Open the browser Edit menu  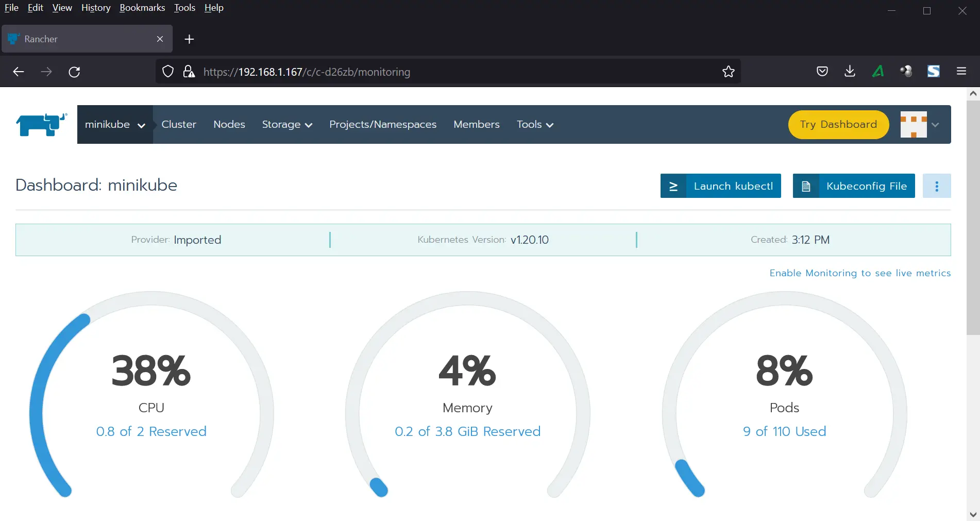point(36,8)
